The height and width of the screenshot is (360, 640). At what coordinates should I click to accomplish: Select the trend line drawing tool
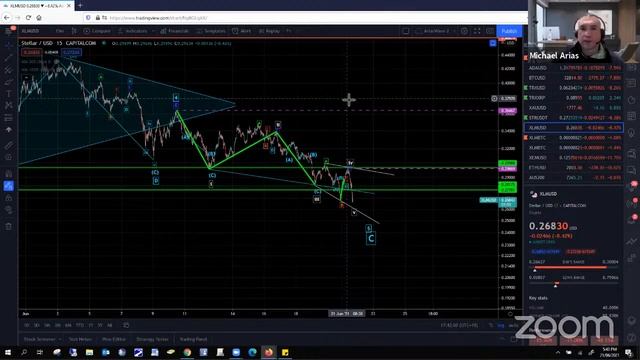[9, 58]
